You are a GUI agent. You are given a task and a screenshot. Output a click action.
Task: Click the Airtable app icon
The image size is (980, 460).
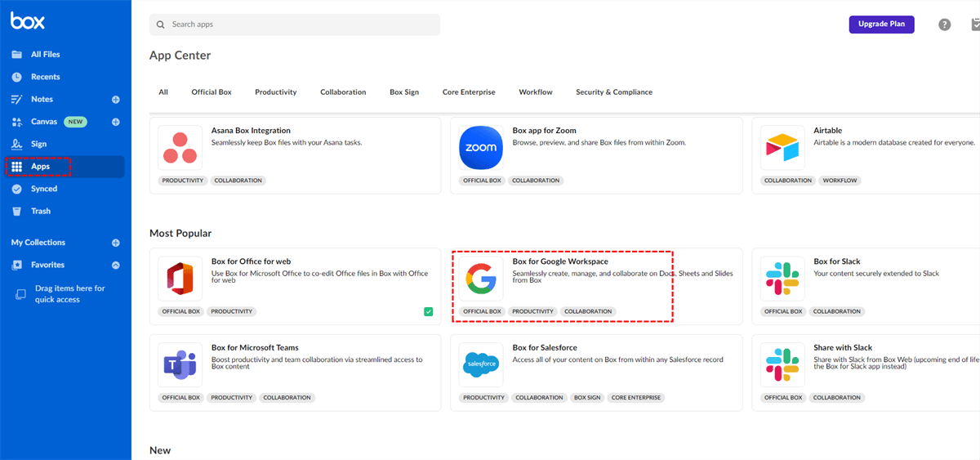coord(782,148)
